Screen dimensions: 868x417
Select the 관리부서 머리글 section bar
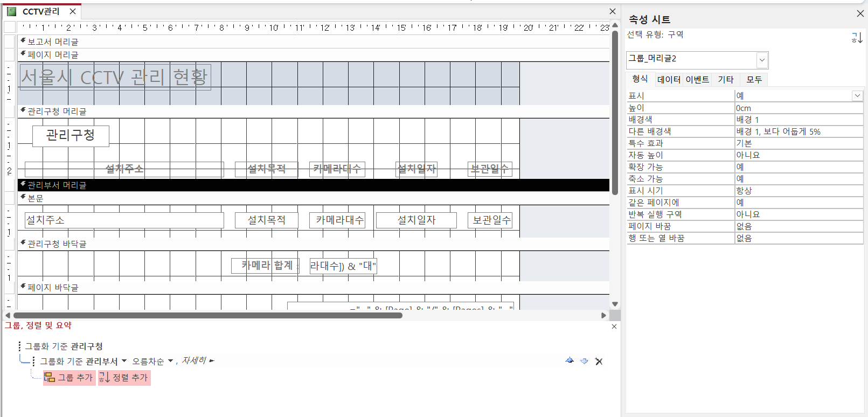coord(313,185)
